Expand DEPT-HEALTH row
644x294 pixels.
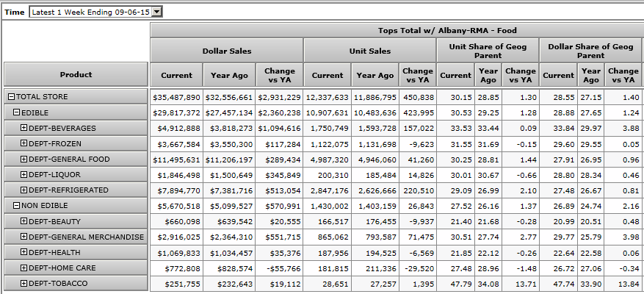point(23,252)
